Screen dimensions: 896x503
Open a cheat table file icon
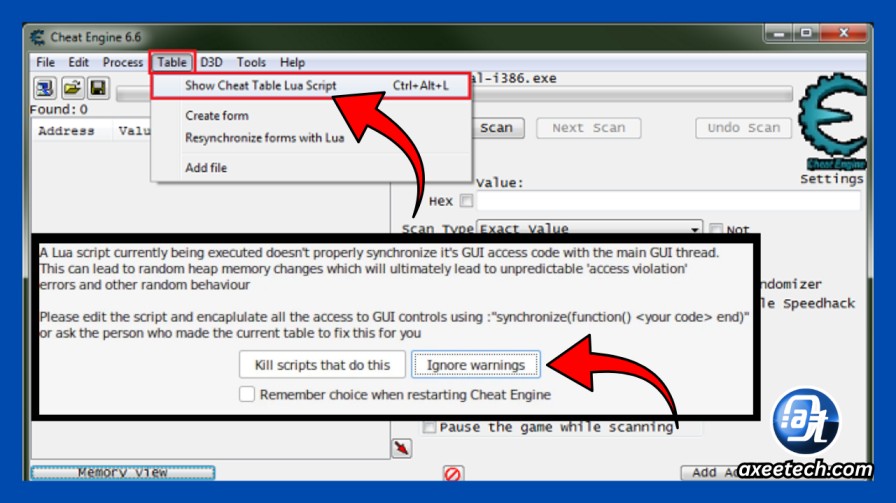tap(72, 88)
